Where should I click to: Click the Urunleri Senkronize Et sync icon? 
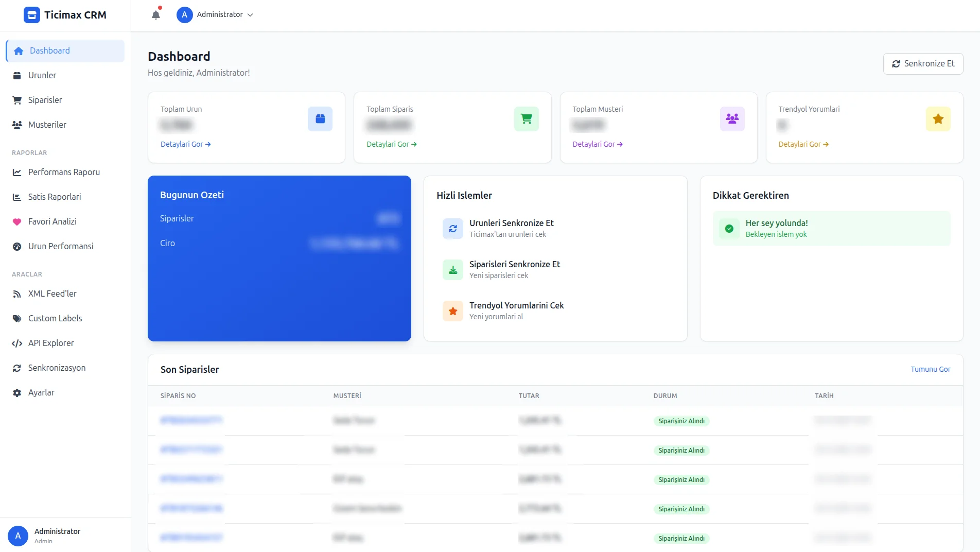453,229
